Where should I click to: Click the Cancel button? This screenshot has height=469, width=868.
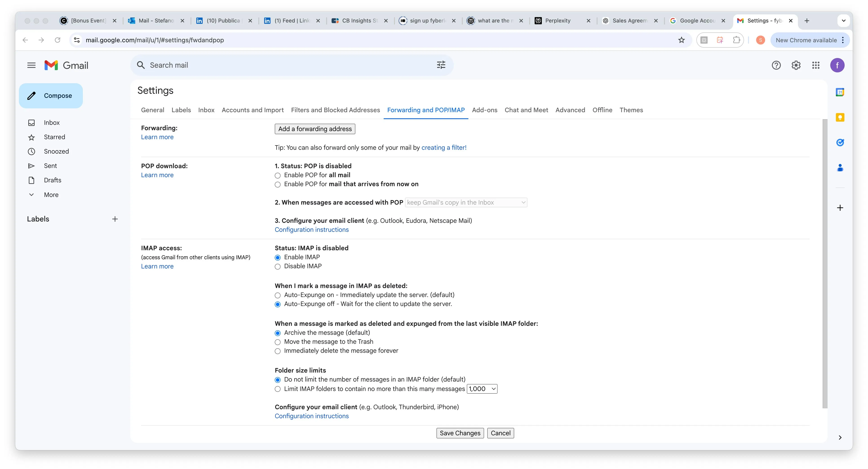pyautogui.click(x=500, y=433)
